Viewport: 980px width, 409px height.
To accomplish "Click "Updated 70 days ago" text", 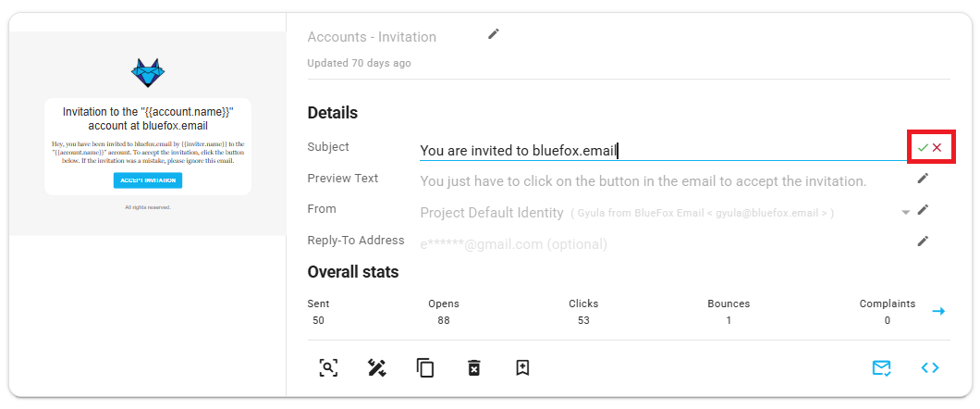I will [360, 63].
